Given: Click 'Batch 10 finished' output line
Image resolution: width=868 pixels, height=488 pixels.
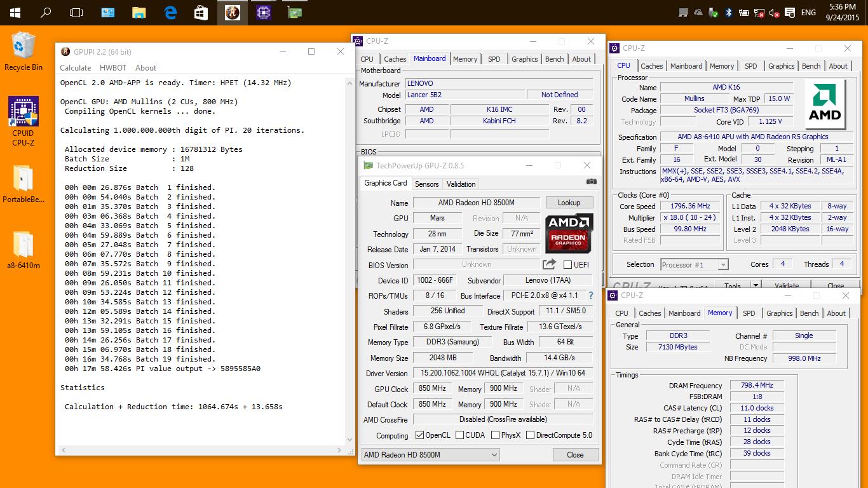Looking at the screenshot, I should coord(140,273).
